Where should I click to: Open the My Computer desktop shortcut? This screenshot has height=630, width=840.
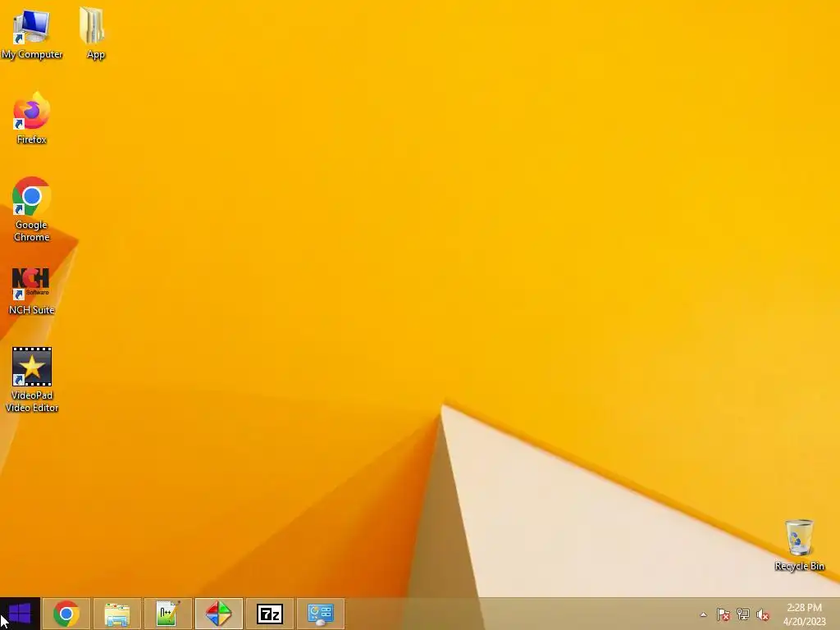point(32,33)
